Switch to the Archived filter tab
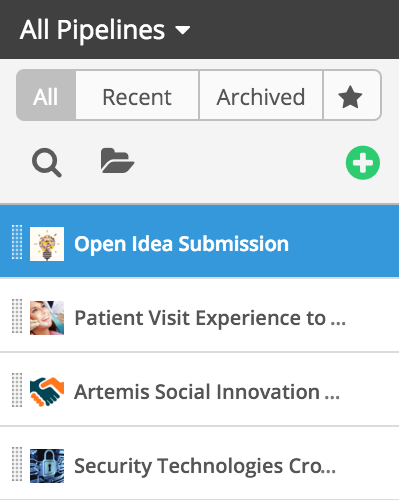This screenshot has width=399, height=500. click(261, 95)
